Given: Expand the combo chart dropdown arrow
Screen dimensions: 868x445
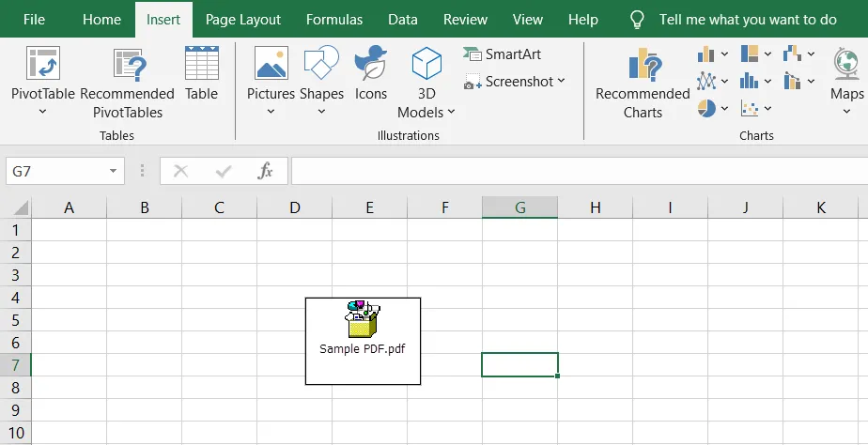Looking at the screenshot, I should coord(811,82).
